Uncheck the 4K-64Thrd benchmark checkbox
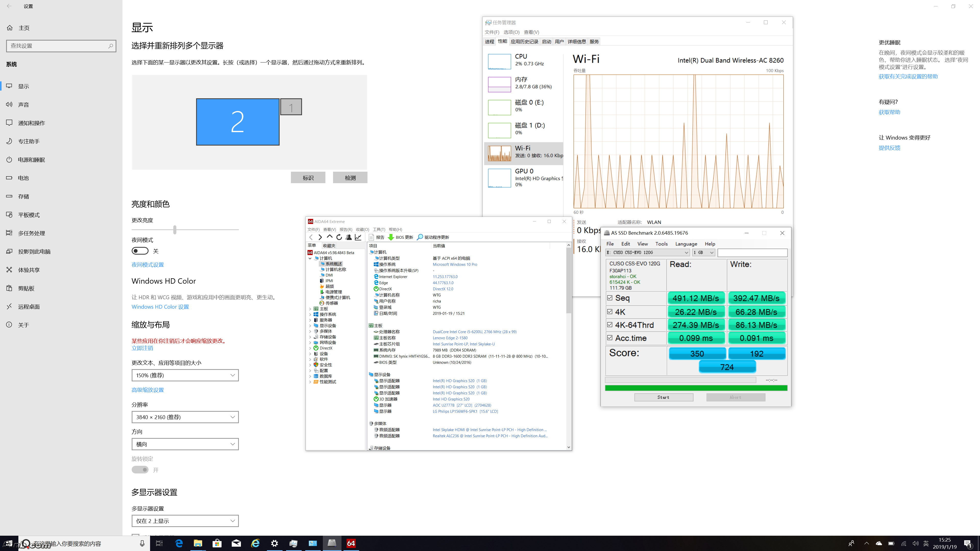The height and width of the screenshot is (551, 980). pos(610,325)
